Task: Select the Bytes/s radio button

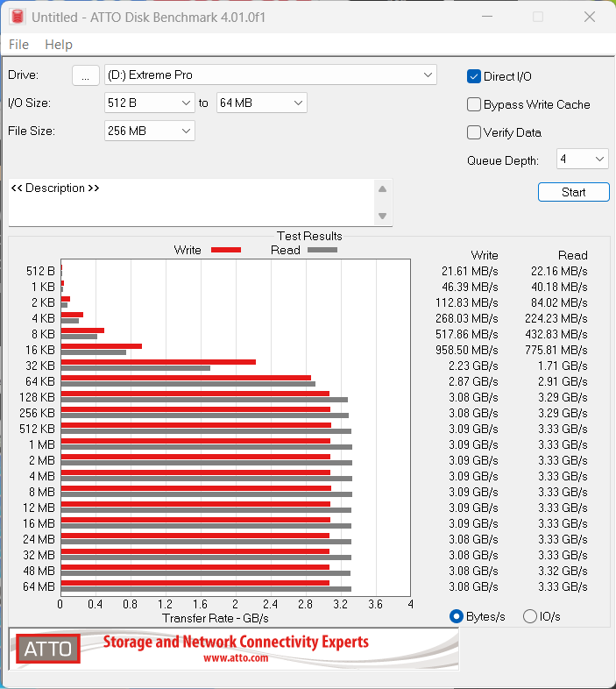Action: [x=456, y=616]
